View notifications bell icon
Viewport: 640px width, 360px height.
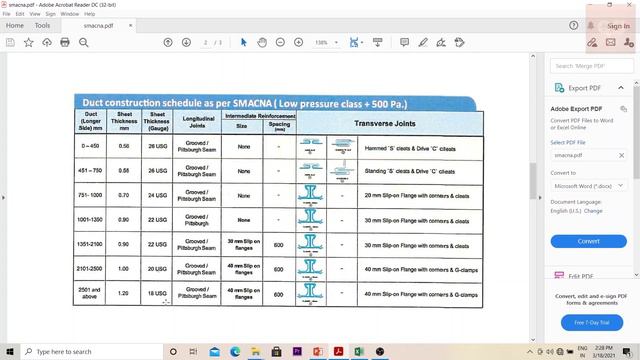590,26
